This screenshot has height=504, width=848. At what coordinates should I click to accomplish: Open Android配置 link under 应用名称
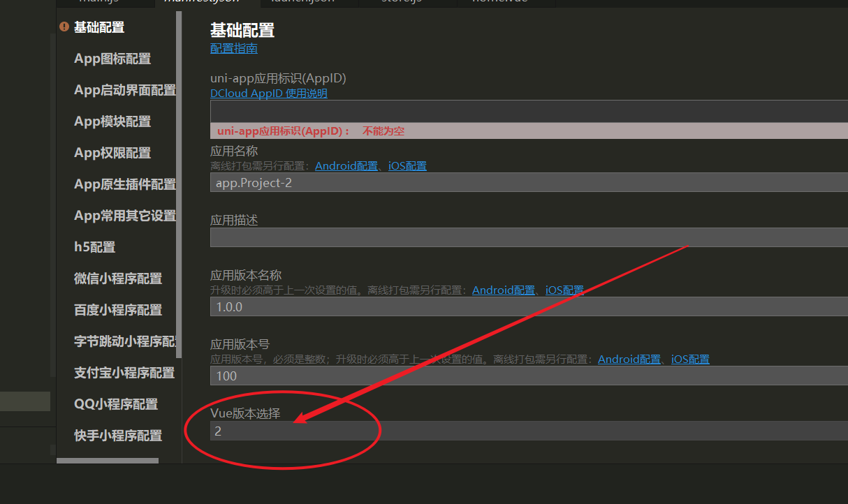(x=346, y=166)
